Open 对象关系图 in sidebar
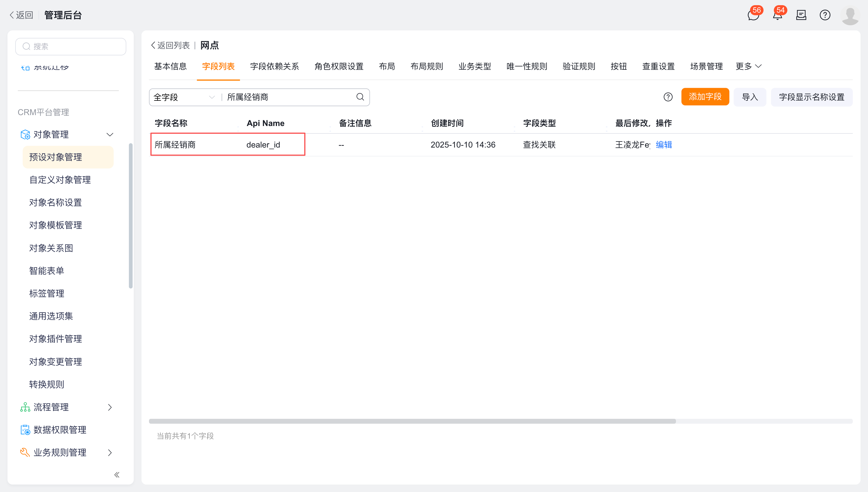This screenshot has width=868, height=492. 51,248
